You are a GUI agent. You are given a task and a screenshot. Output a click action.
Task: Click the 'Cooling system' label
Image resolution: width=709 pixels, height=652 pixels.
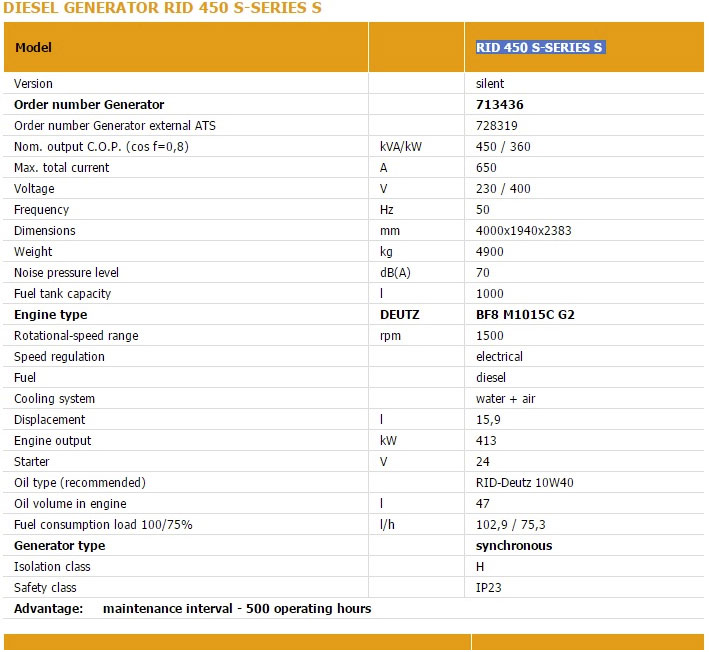(54, 399)
